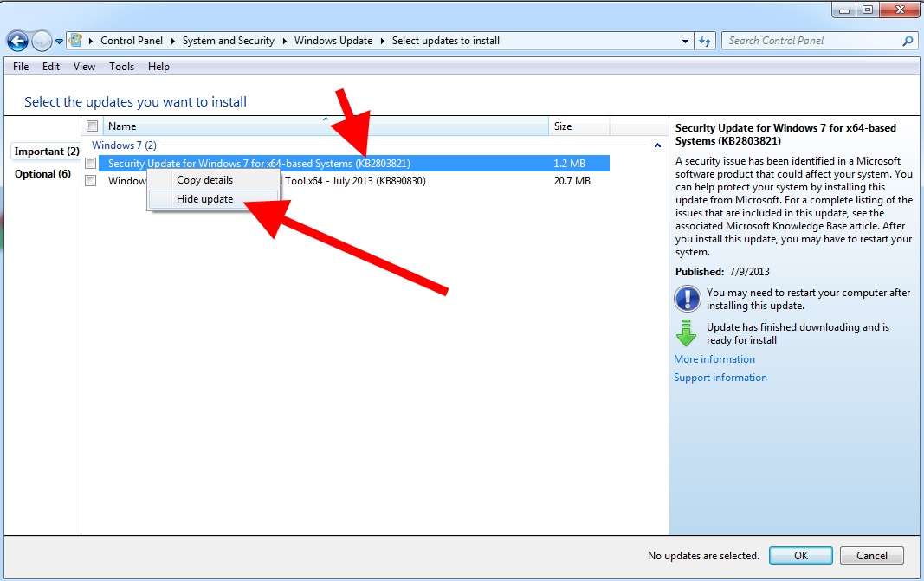Click the green download-ready arrow icon
924x581 pixels.
pos(686,332)
